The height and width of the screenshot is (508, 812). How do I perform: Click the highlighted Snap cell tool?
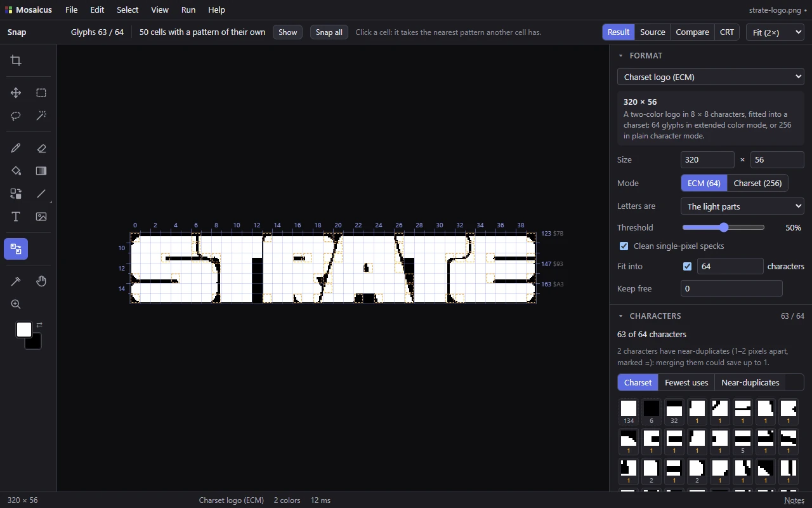[16, 249]
